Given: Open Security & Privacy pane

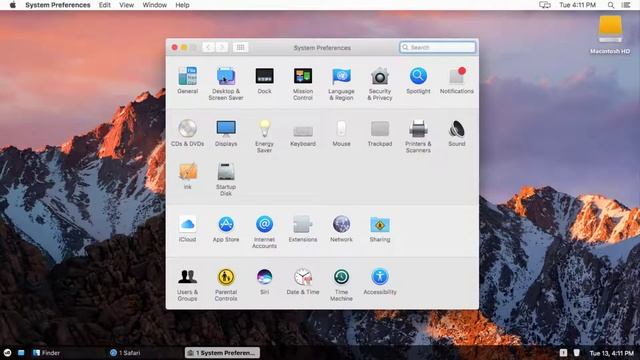Looking at the screenshot, I should point(380,84).
